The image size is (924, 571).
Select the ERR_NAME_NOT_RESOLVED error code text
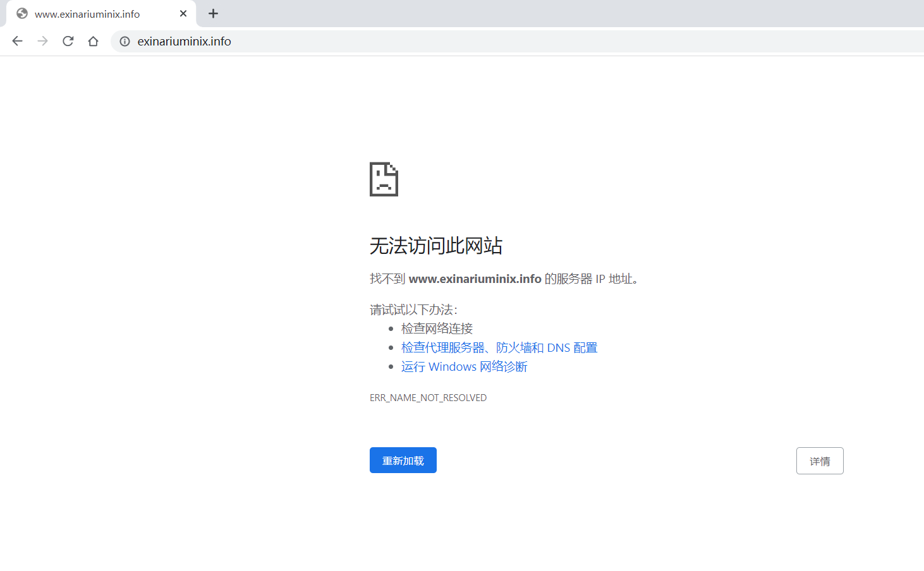coord(428,398)
